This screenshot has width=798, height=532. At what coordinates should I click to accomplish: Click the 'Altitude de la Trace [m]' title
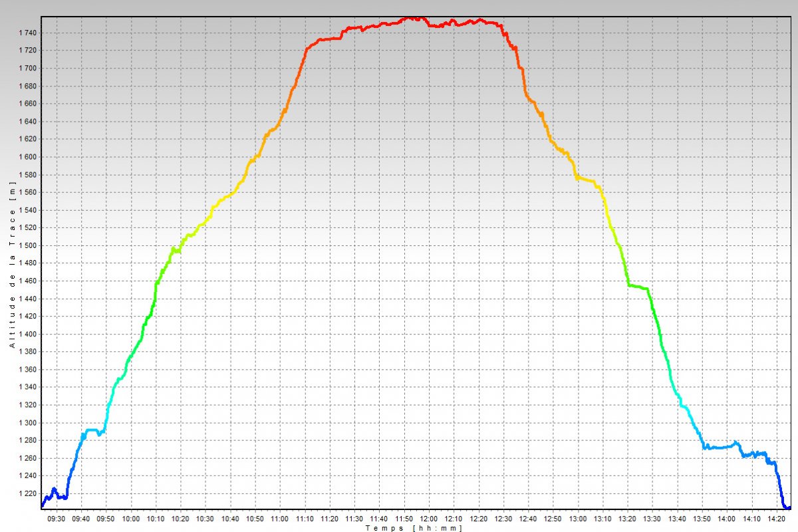click(x=12, y=266)
